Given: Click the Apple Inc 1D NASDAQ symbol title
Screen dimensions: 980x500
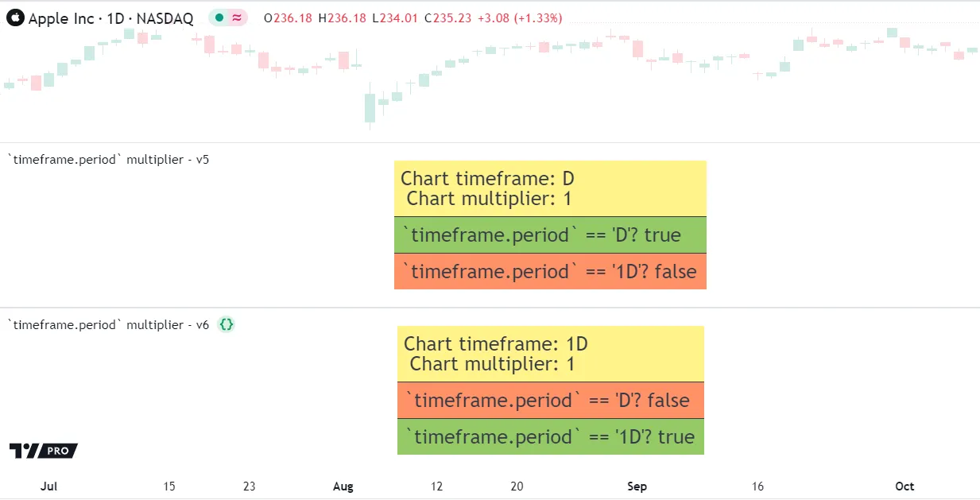Looking at the screenshot, I should 110,18.
